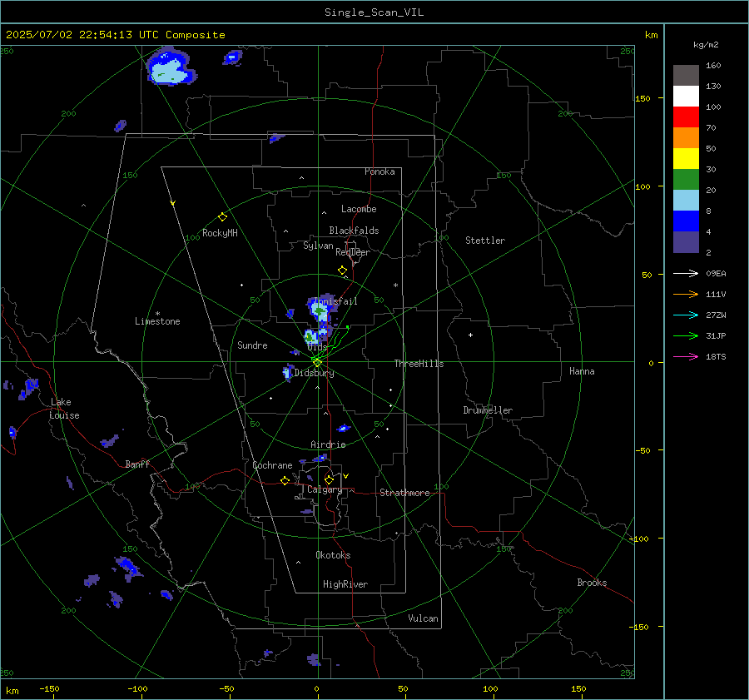Click the Calgary city label
Image resolution: width=749 pixels, height=700 pixels.
325,489
